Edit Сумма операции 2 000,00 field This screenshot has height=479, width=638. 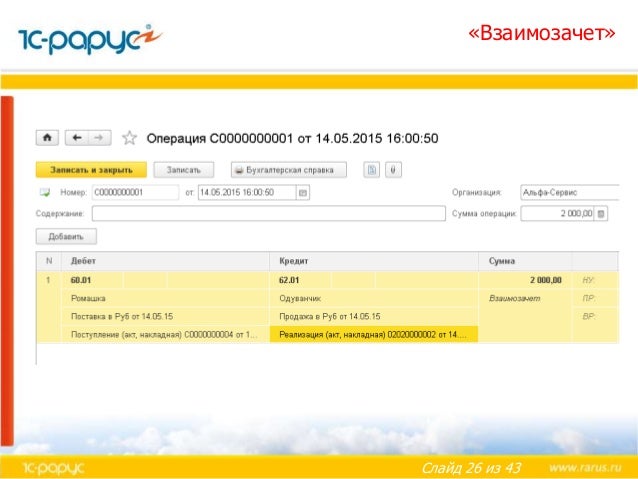pyautogui.click(x=557, y=213)
